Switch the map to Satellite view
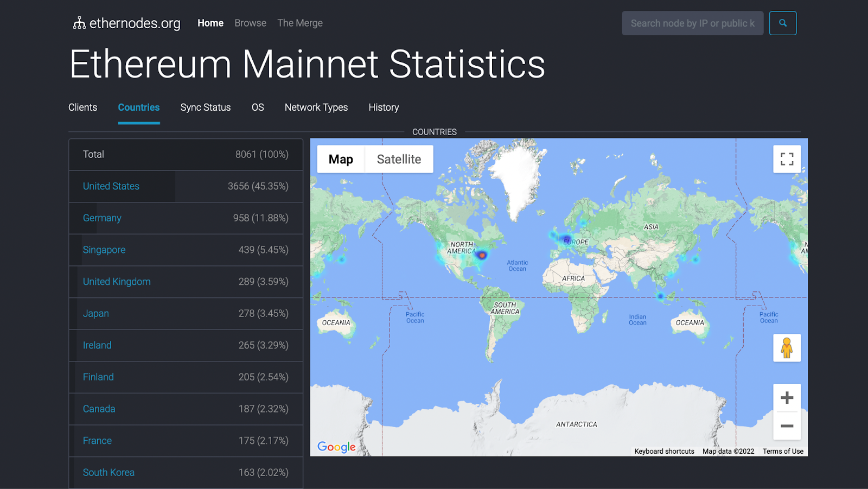 399,159
